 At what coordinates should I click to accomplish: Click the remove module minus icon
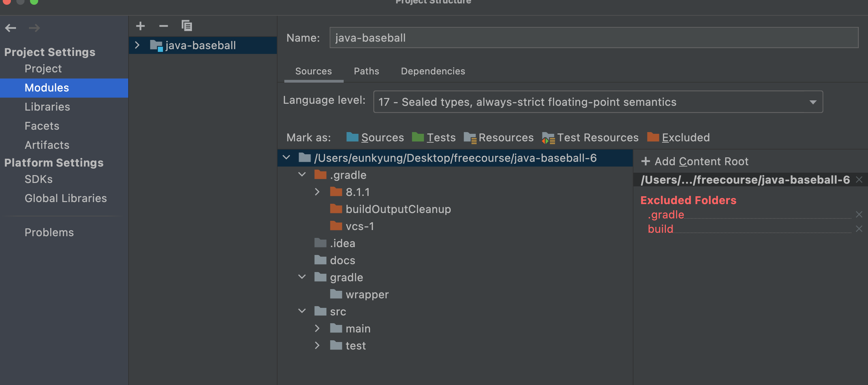point(164,26)
